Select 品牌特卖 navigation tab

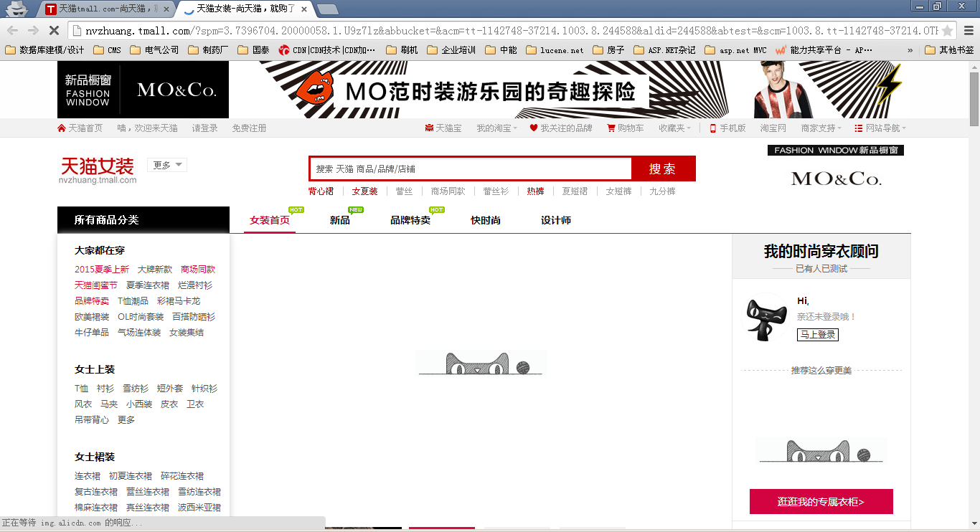[410, 220]
